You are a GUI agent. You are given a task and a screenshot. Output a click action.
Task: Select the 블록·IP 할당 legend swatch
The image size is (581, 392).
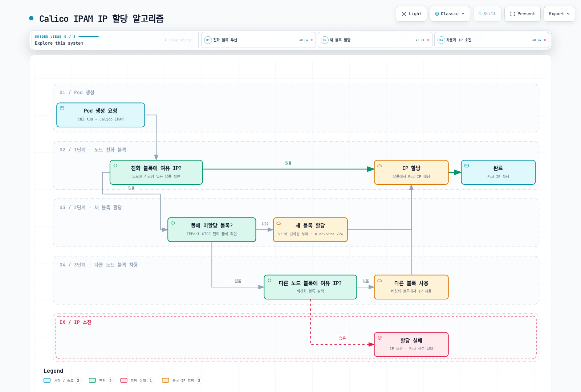pos(166,380)
